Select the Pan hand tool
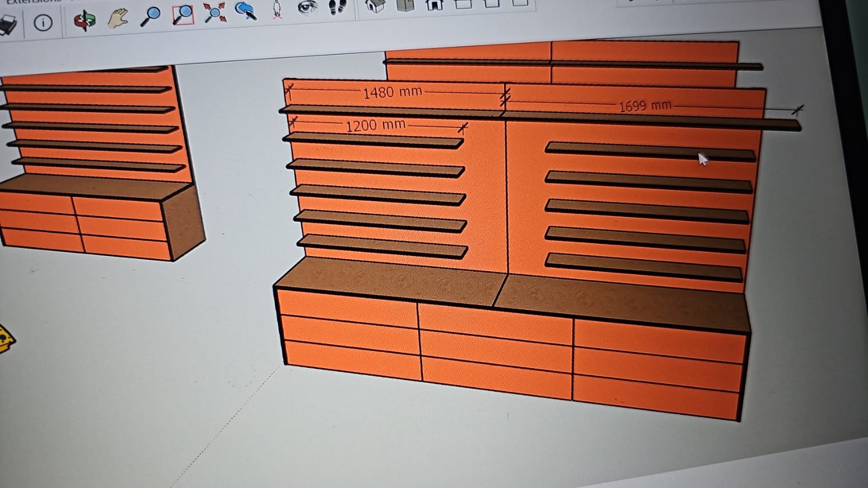The width and height of the screenshot is (868, 488). (x=117, y=18)
